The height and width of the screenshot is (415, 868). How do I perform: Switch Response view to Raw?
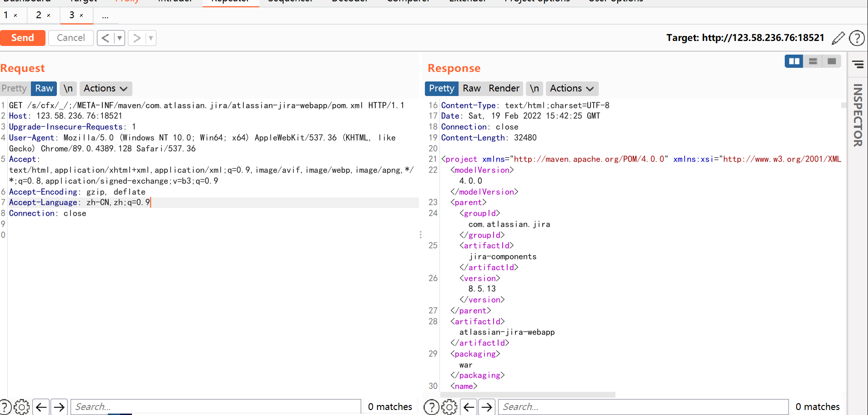[472, 88]
